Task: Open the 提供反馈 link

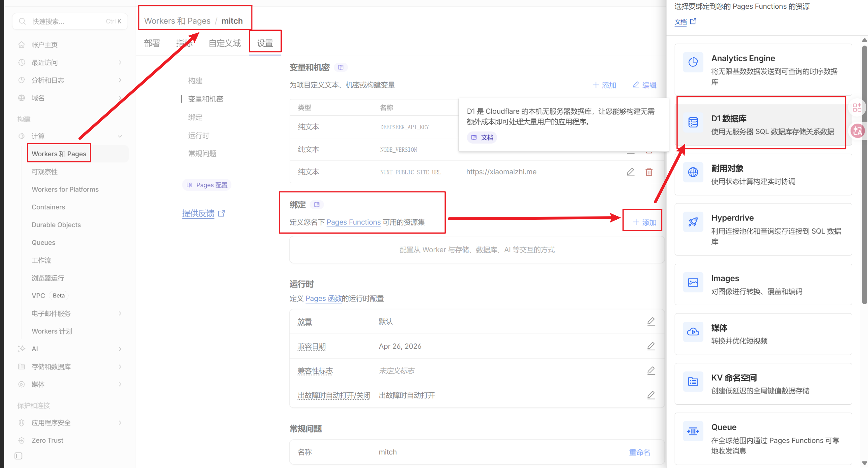Action: [x=203, y=213]
